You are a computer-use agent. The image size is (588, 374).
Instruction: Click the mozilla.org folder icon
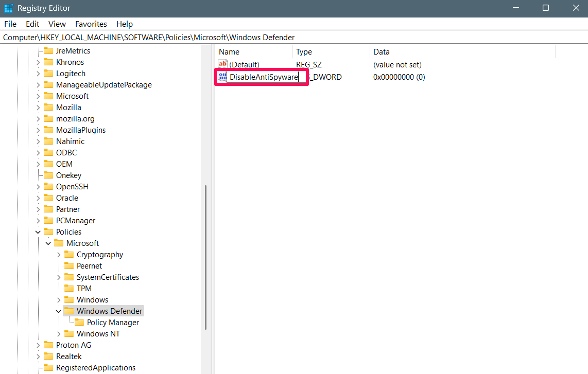48,118
